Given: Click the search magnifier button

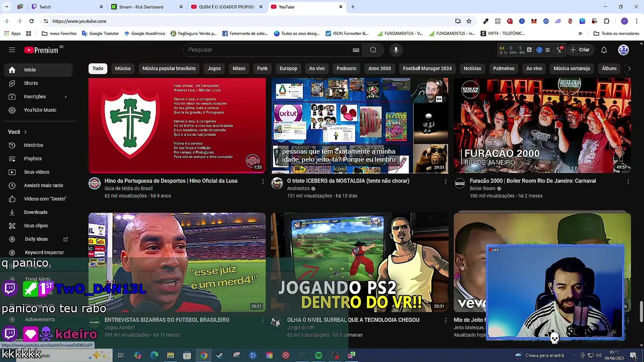Looking at the screenshot, I should pos(373,50).
